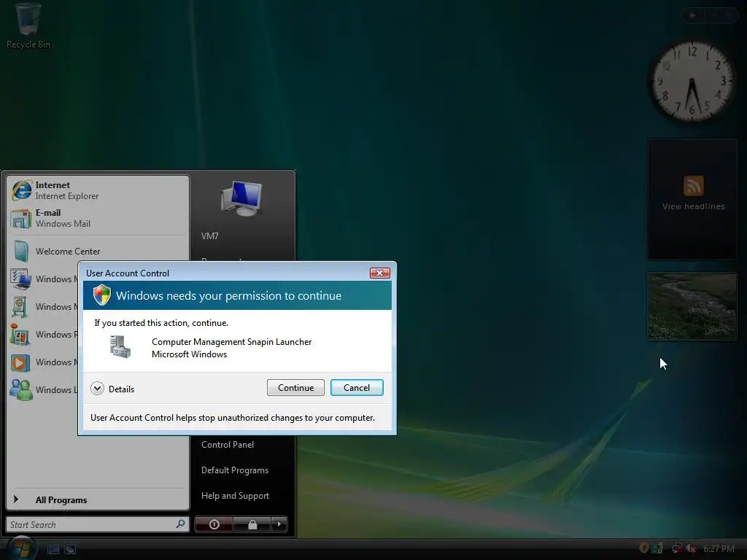Viewport: 747px width, 560px height.
Task: Click Continue in User Account Control dialog
Action: [x=295, y=388]
